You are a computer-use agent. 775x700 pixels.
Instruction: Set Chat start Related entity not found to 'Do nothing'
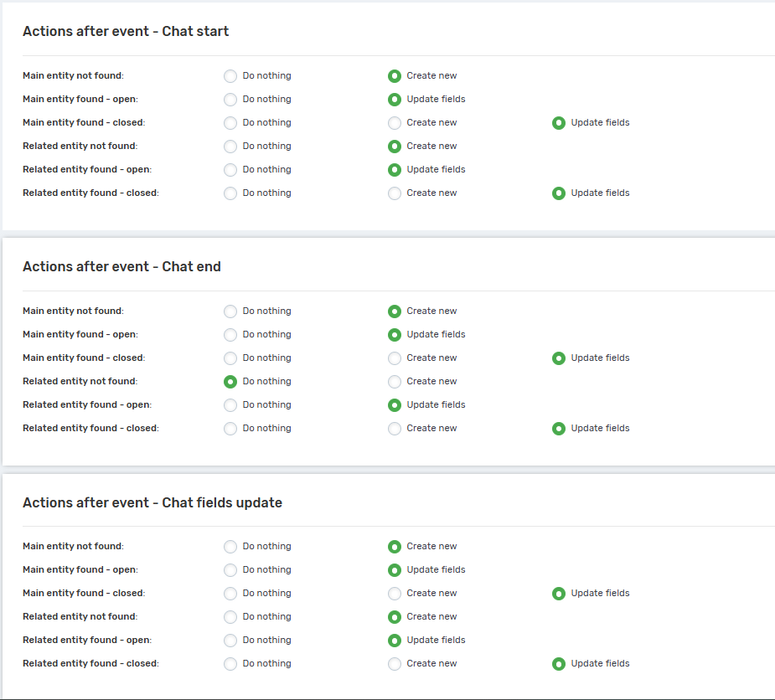click(x=230, y=147)
